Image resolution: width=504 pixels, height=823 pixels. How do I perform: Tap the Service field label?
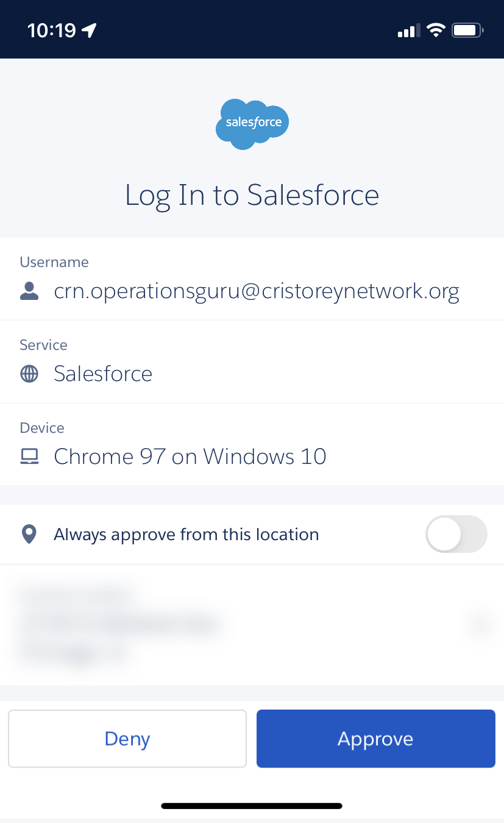coord(43,345)
